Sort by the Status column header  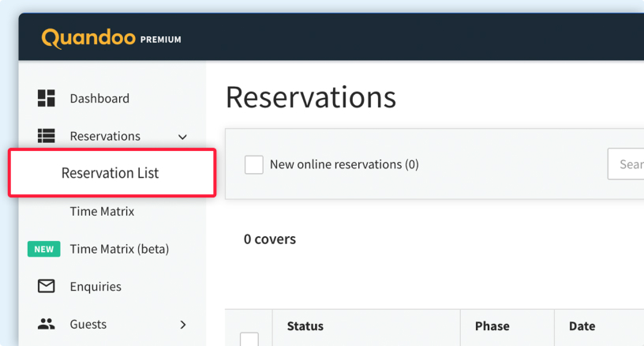(305, 326)
